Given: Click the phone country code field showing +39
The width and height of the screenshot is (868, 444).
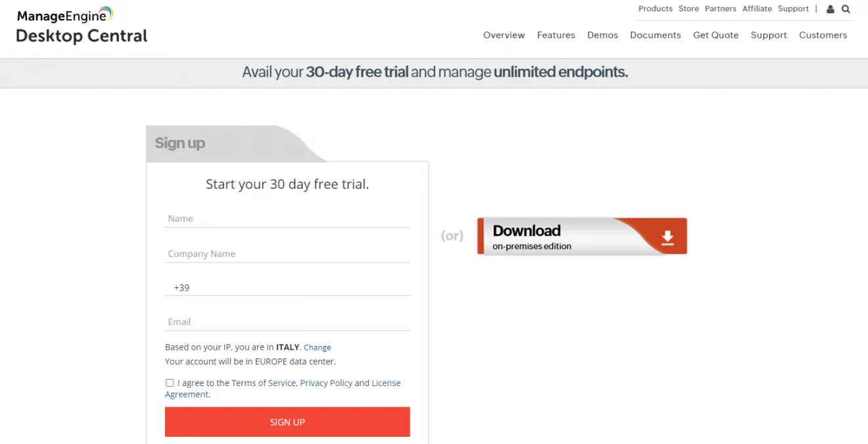Looking at the screenshot, I should [x=287, y=287].
